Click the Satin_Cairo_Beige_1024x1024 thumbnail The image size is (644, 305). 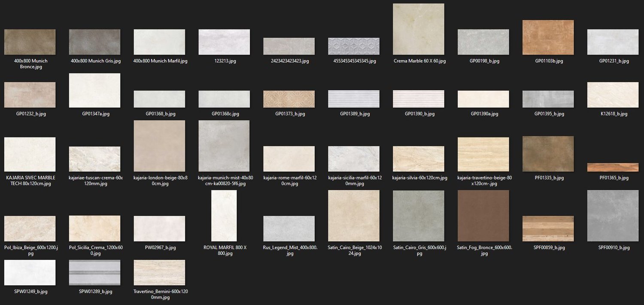(x=354, y=216)
